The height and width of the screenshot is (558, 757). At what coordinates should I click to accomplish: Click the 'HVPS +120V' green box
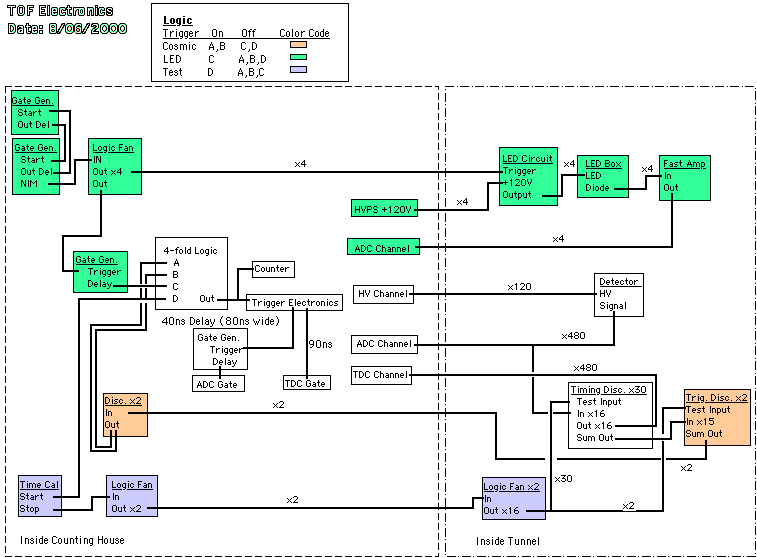pos(384,209)
